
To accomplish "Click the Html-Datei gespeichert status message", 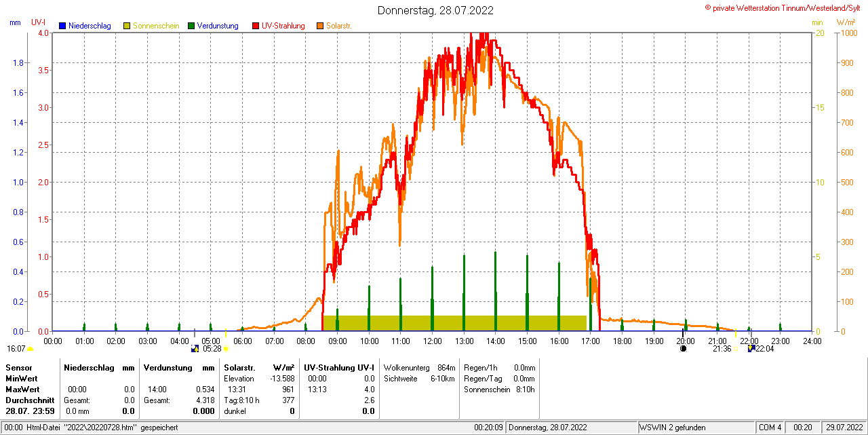I will (92, 428).
